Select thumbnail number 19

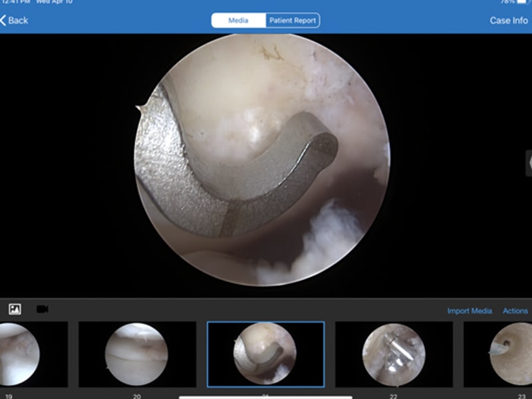[34, 354]
